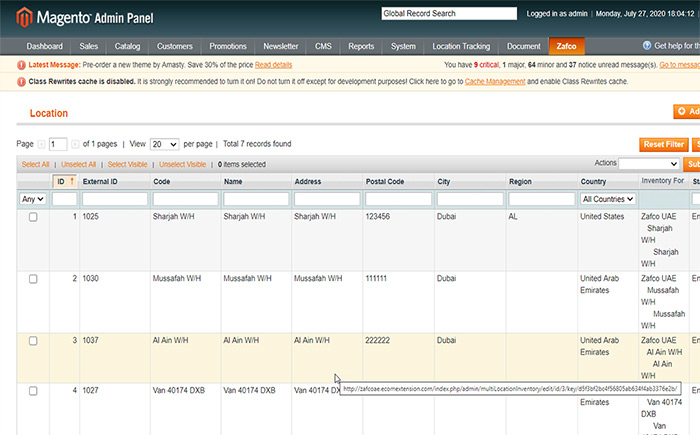Open the per page view dropdown
Viewport: 700px width, 435px height.
click(165, 144)
